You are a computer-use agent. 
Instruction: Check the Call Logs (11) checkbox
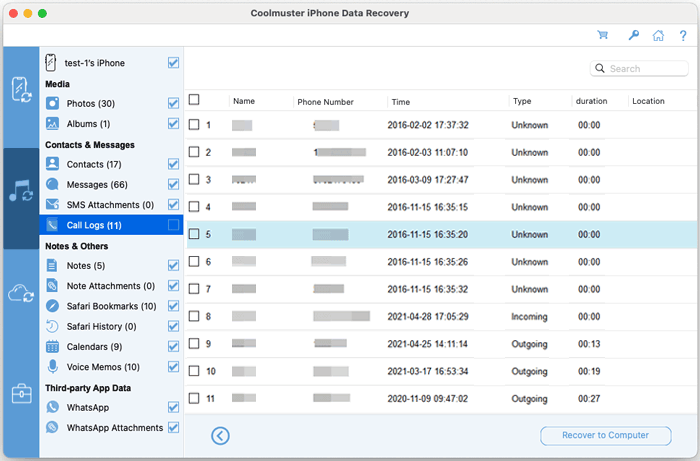pos(173,225)
